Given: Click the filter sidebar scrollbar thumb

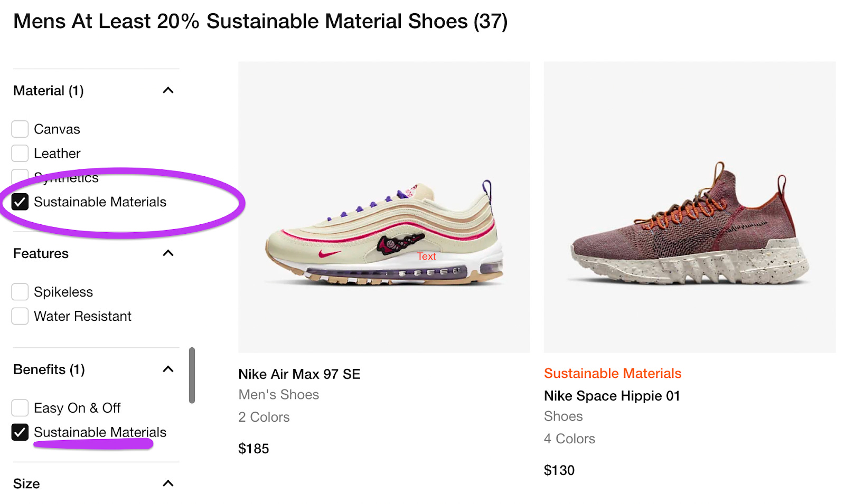Looking at the screenshot, I should click(192, 375).
